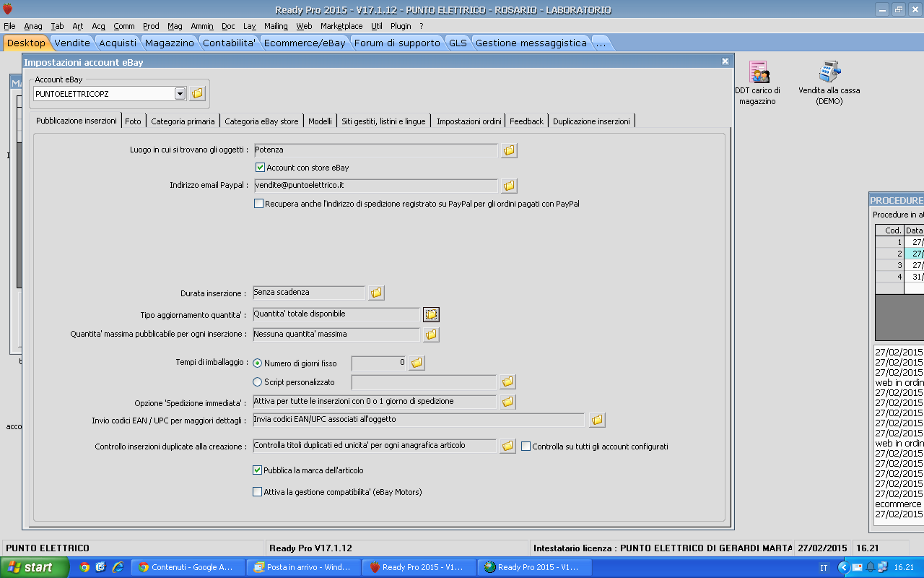Viewport: 924px width, 578px height.
Task: Click folder icon for Quantita' massima pubblicabile
Action: pos(431,335)
